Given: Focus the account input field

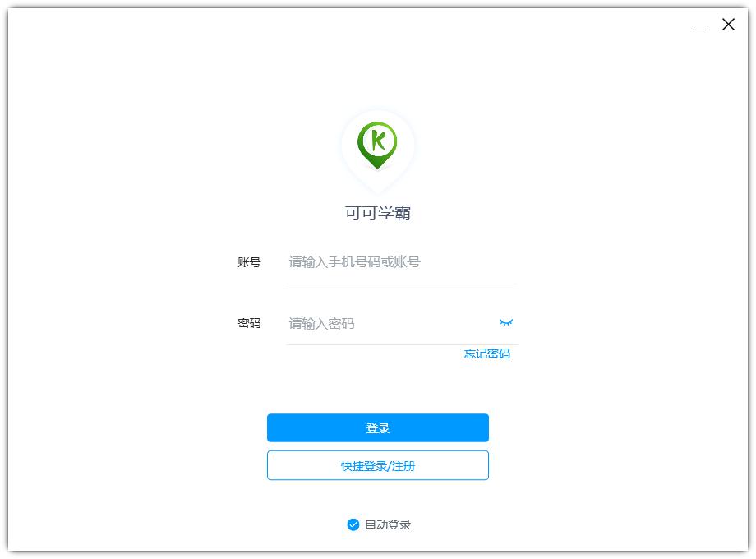Looking at the screenshot, I should coord(402,262).
